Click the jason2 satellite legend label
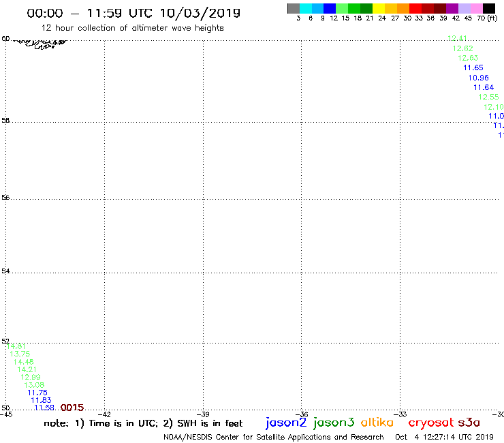 tap(286, 423)
